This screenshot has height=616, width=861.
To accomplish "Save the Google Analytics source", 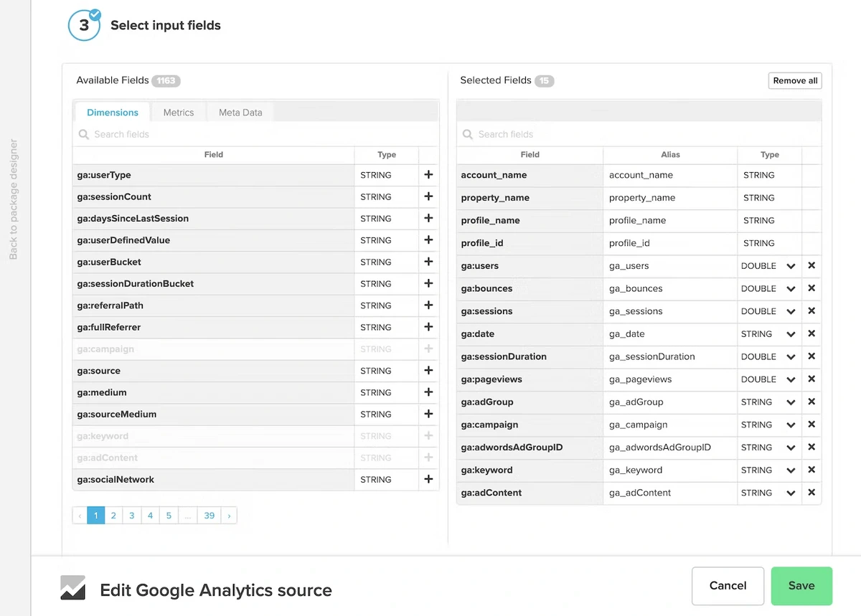I will (x=801, y=586).
